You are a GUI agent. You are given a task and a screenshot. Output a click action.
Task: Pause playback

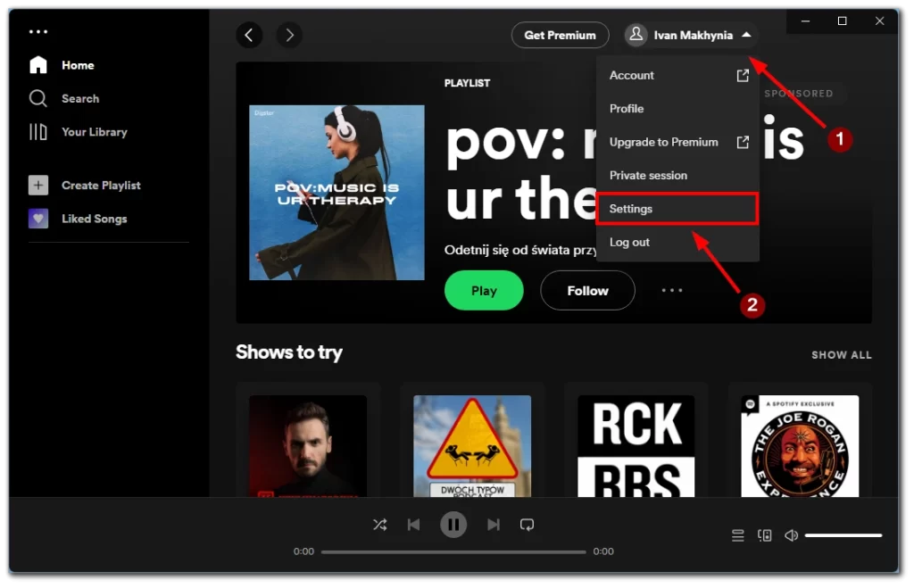coord(453,525)
